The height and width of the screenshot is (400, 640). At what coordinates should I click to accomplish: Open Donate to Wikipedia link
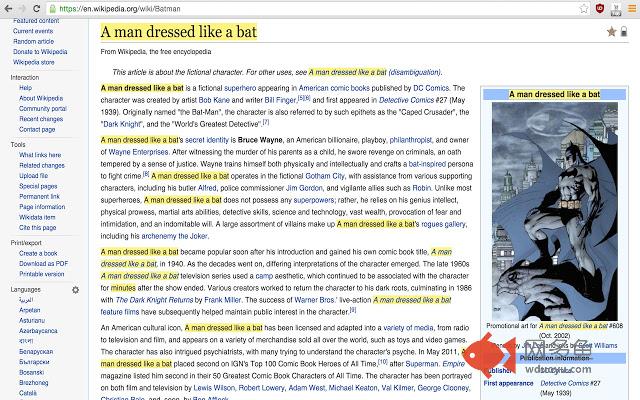pyautogui.click(x=40, y=52)
